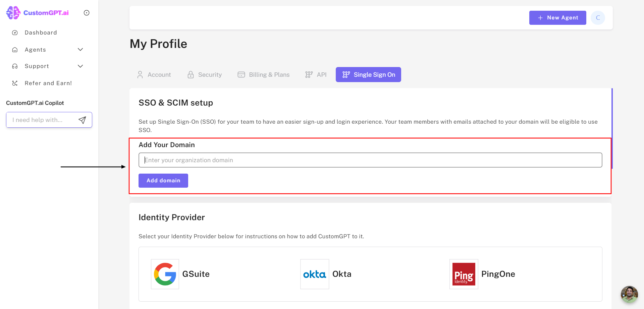This screenshot has width=644, height=309.
Task: Click the Okta logo tile
Action: (315, 274)
